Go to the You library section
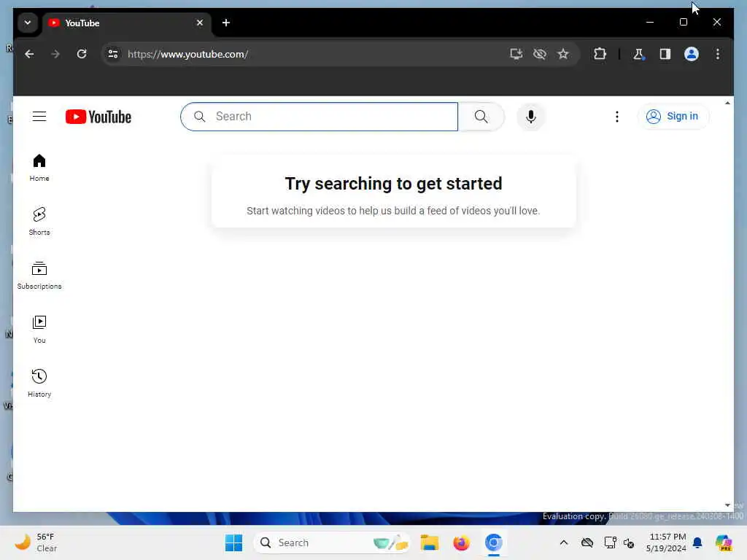This screenshot has width=747, height=560. click(x=39, y=329)
